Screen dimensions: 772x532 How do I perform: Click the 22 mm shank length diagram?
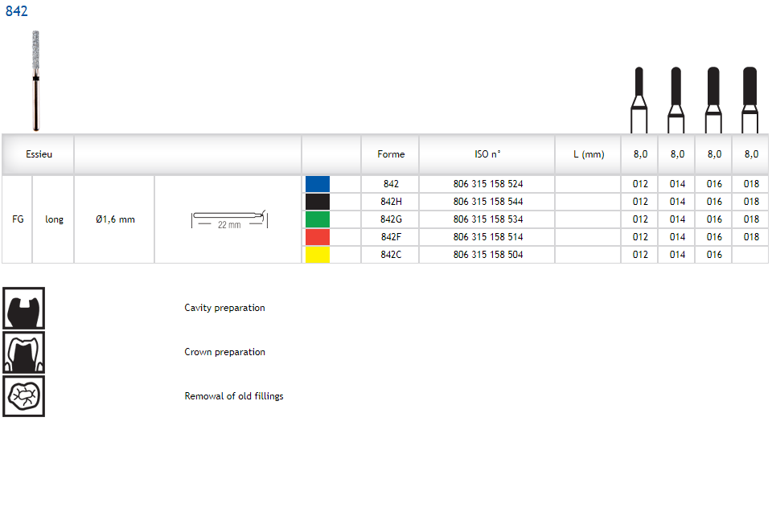[x=229, y=219]
